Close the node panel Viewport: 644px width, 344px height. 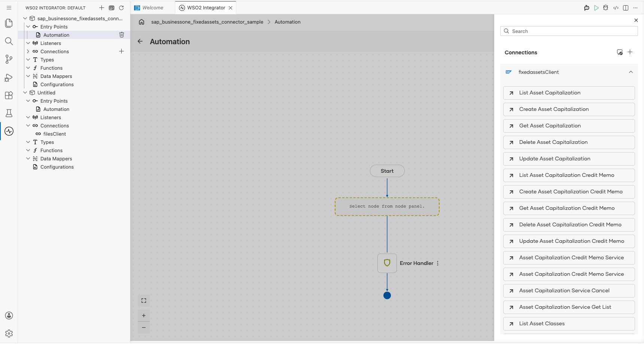636,20
